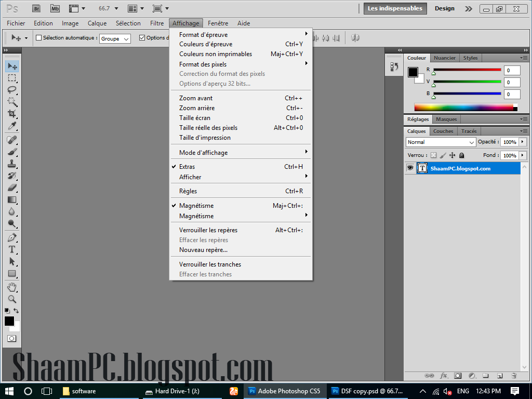Switch to the Design workspace
This screenshot has width=532, height=399.
[444, 8]
